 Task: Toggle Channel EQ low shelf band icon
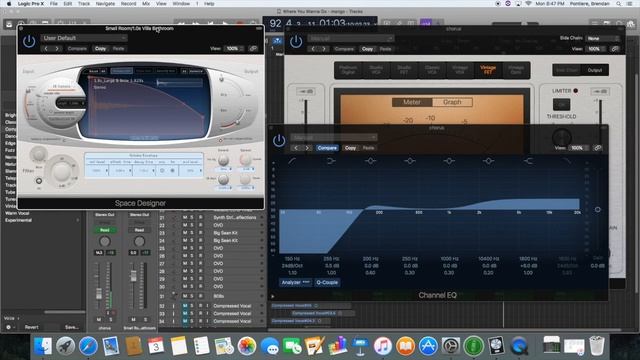pos(331,161)
